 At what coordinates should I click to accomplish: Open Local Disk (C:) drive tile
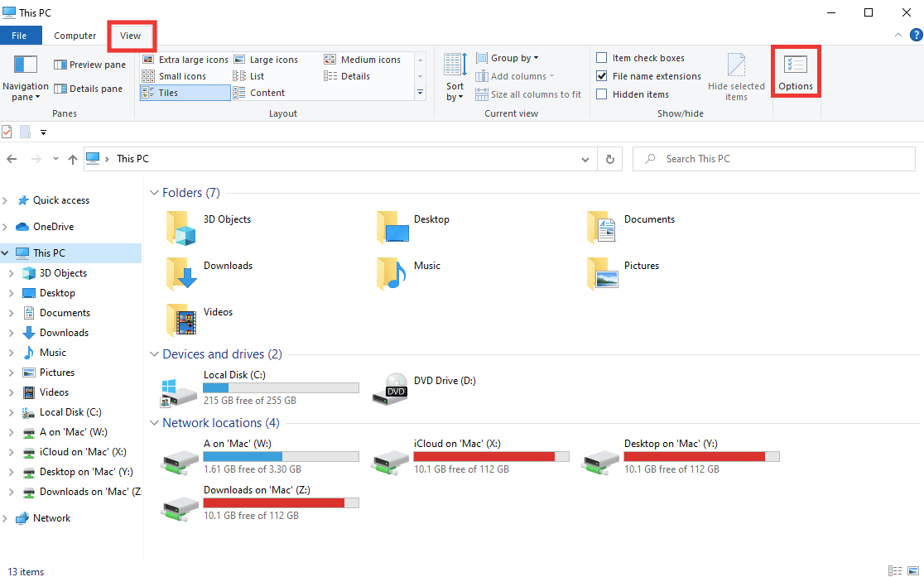pos(259,389)
